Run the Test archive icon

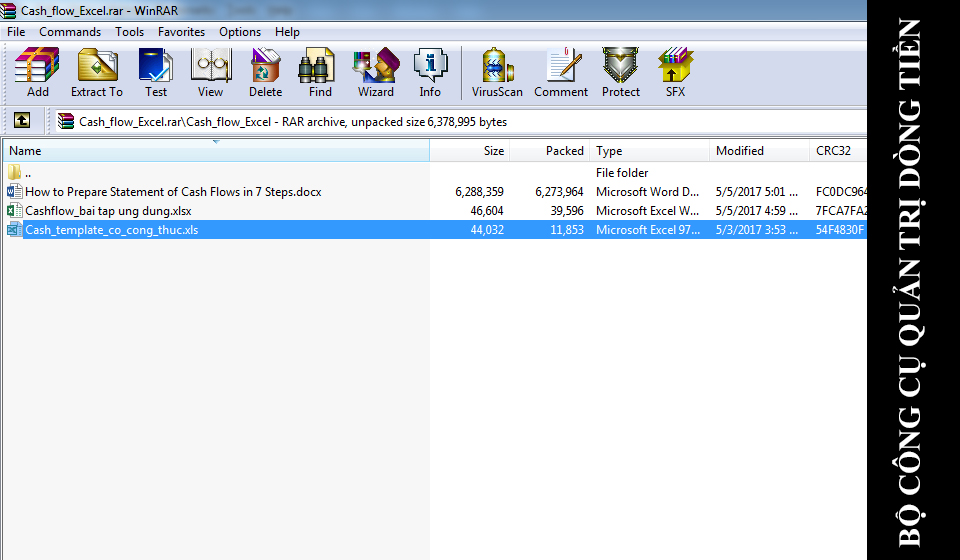156,65
